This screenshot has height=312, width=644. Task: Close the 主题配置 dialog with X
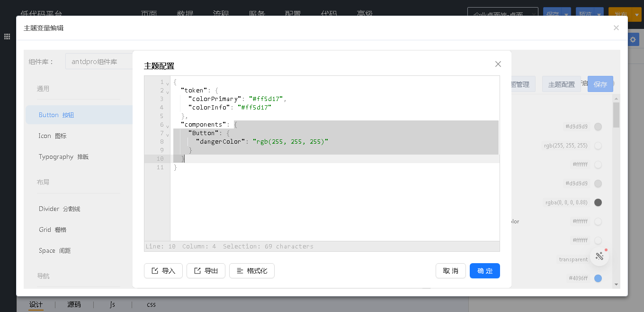click(x=498, y=64)
